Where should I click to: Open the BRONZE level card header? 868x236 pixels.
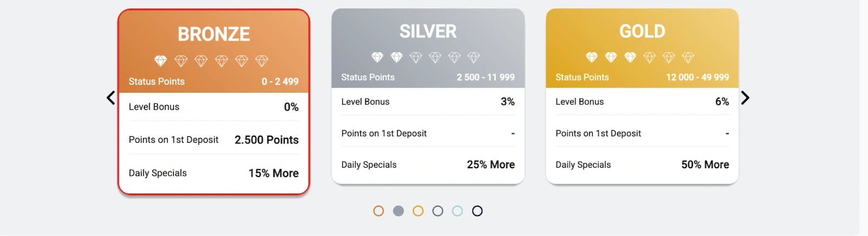[214, 52]
